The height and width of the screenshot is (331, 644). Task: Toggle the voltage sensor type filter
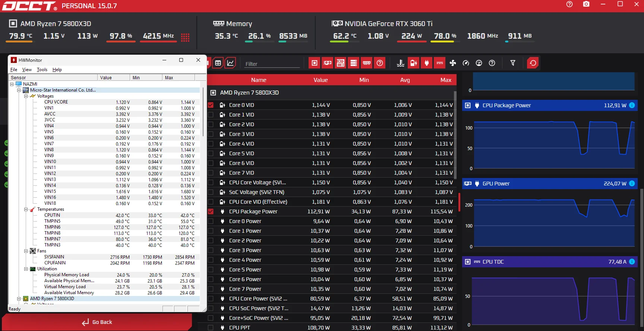[414, 63]
